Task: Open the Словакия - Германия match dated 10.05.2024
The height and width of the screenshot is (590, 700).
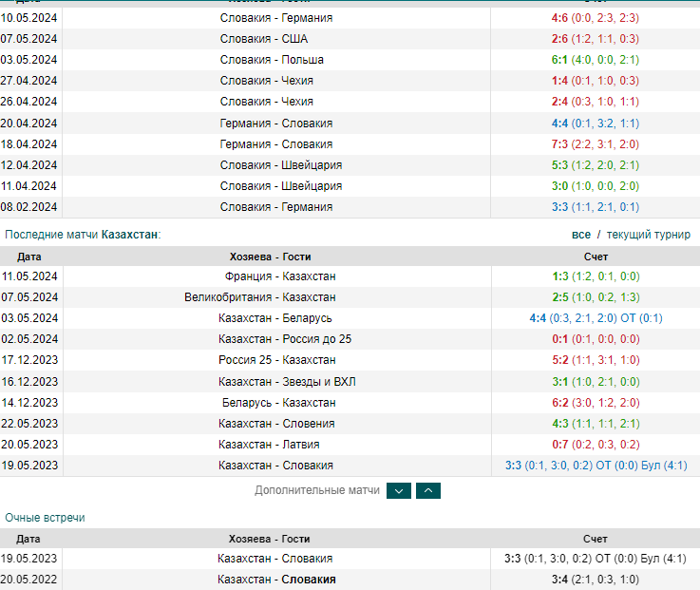Action: point(276,18)
